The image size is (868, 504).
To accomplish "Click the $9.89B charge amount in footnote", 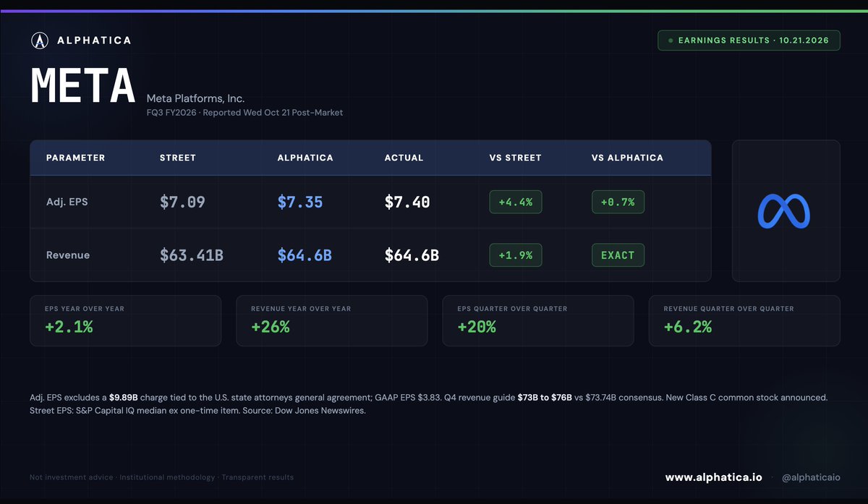I will point(124,398).
